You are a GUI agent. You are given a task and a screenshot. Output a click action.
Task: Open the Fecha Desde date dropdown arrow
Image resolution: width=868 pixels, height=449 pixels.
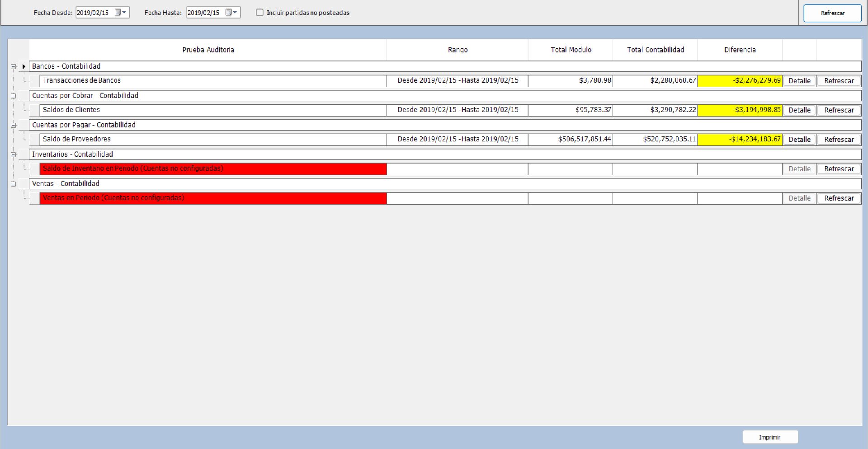(125, 12)
